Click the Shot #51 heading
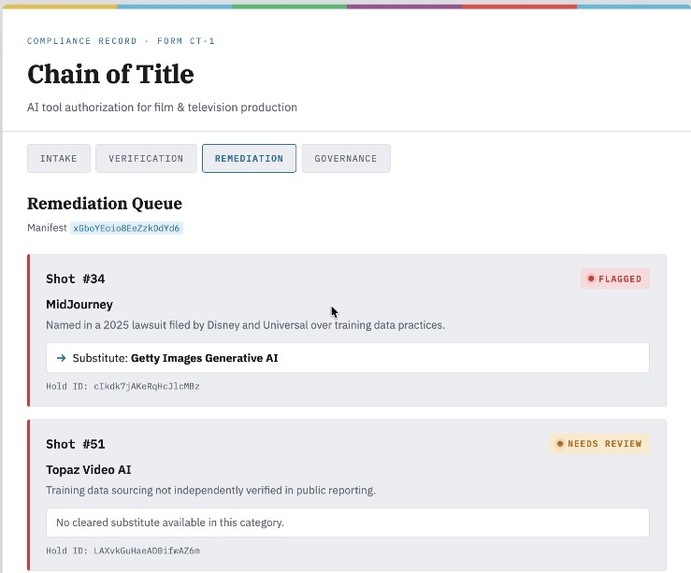This screenshot has height=573, width=691. point(75,444)
